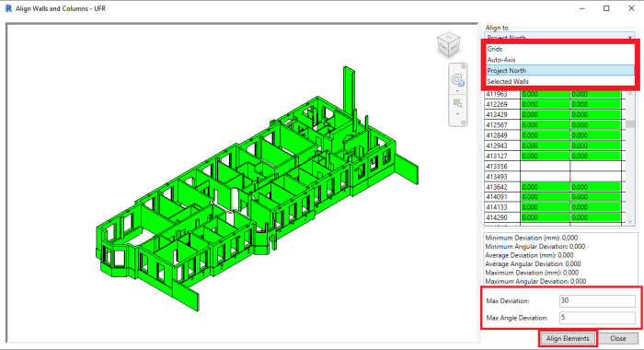The height and width of the screenshot is (350, 644).
Task: Click the Max Deviation input field
Action: (x=597, y=300)
